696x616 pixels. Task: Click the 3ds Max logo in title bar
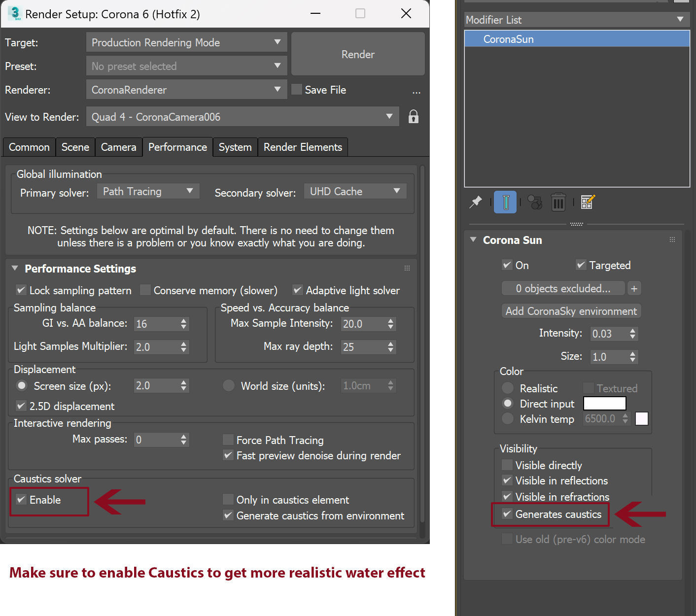(x=15, y=13)
